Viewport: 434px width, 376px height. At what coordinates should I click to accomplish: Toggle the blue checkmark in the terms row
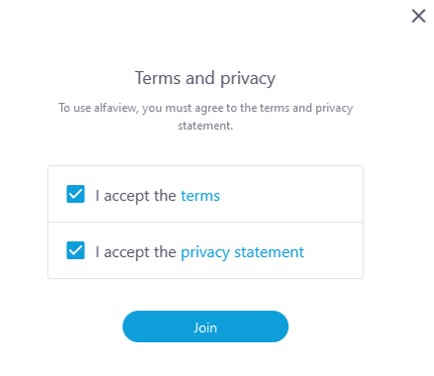click(x=76, y=194)
